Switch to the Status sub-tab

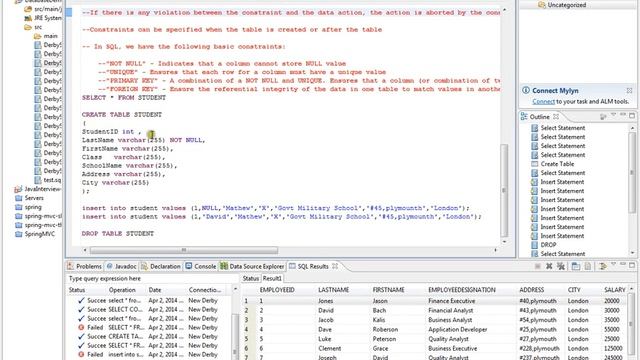pyautogui.click(x=251, y=278)
